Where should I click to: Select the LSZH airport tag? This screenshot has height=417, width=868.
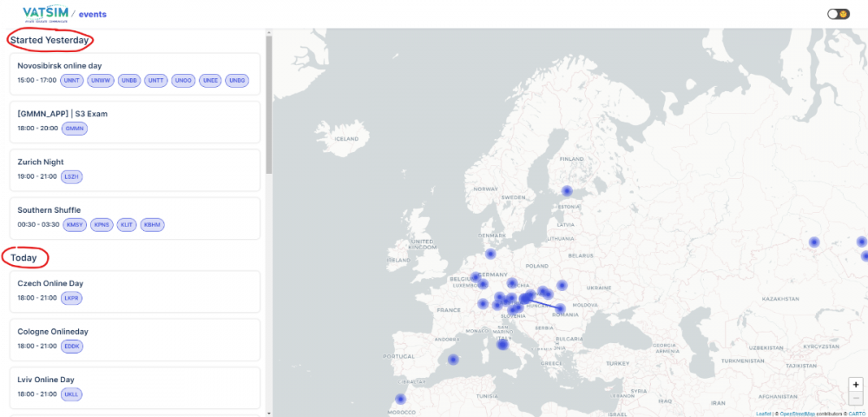[71, 176]
